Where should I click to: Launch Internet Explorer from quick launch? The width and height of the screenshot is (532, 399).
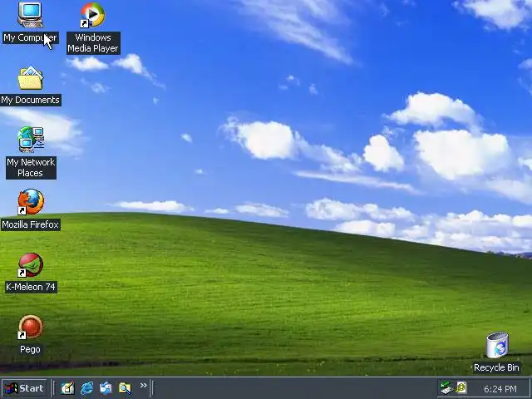pyautogui.click(x=86, y=388)
